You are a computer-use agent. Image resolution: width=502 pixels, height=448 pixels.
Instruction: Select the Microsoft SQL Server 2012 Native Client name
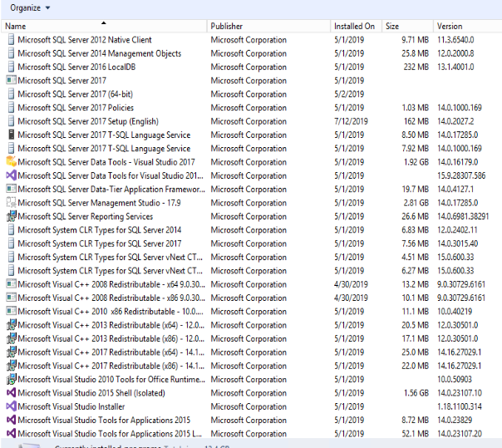[x=85, y=40]
